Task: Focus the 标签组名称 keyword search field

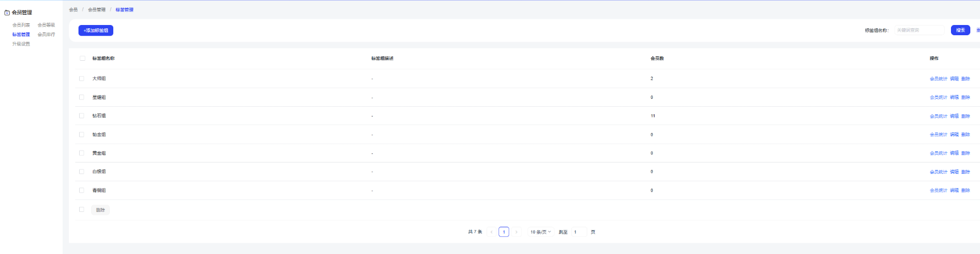Action: [919, 30]
